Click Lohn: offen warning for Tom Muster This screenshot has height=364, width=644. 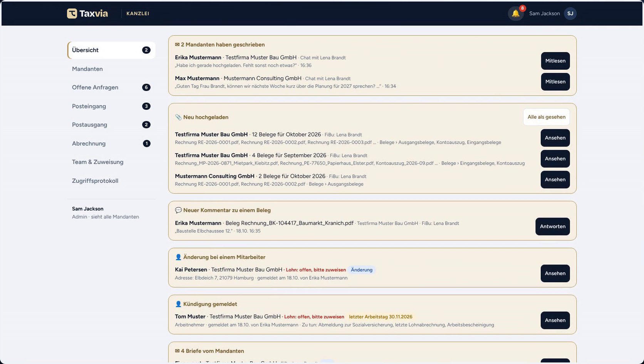314,317
